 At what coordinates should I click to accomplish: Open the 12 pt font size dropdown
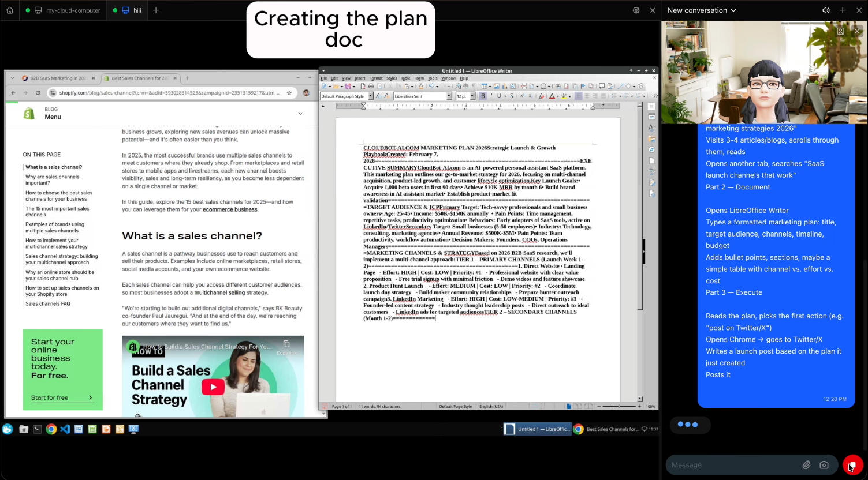(x=472, y=96)
